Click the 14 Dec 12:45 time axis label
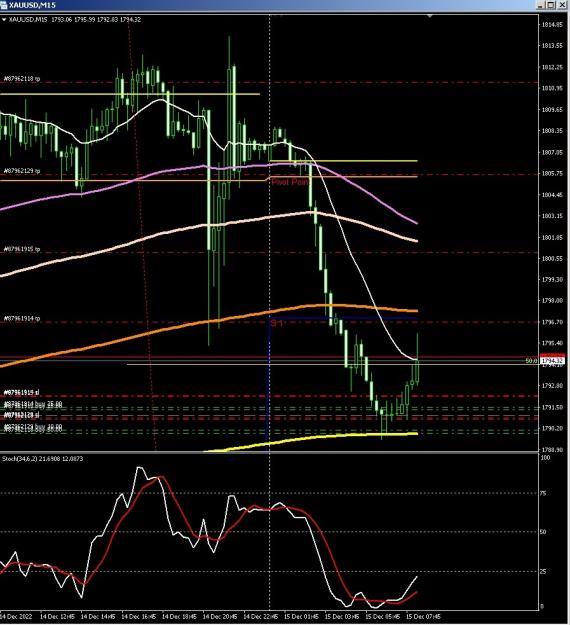Viewport: 570px width, 625px height. [x=57, y=617]
